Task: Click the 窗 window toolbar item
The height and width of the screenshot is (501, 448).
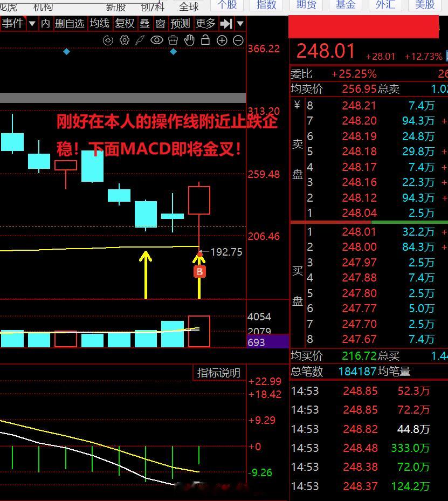Action: point(160,23)
